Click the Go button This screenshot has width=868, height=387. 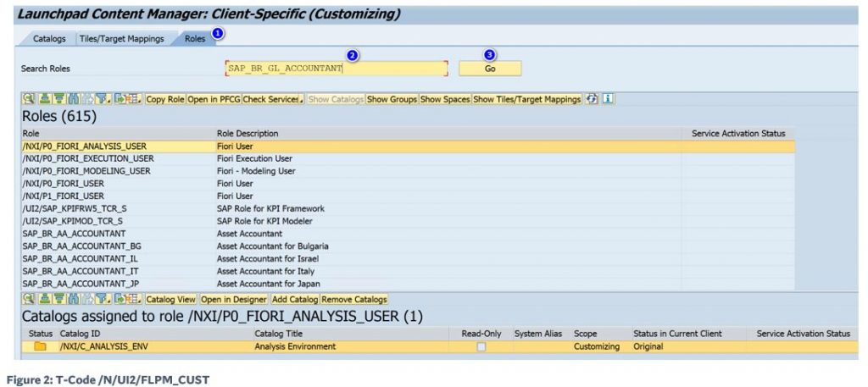(490, 69)
